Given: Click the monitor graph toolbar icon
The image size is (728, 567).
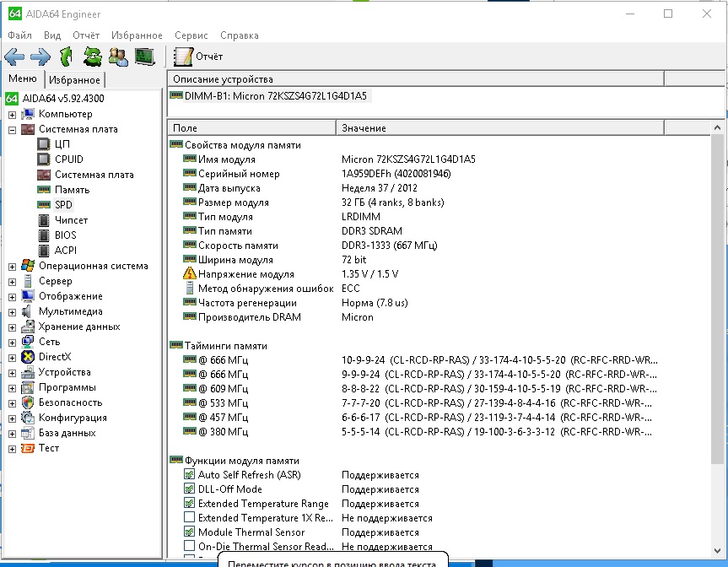Looking at the screenshot, I should click(144, 57).
